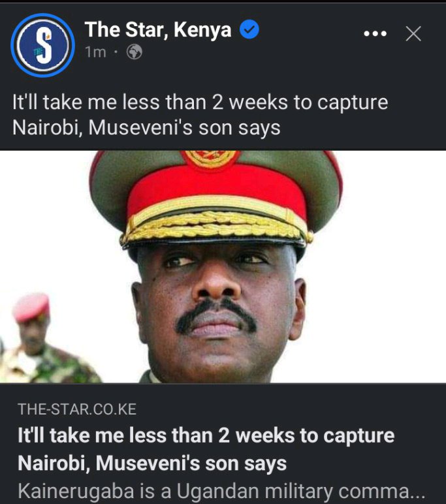Click the globe public-audience icon
Image resolution: width=446 pixels, height=504 pixels.
(x=135, y=52)
